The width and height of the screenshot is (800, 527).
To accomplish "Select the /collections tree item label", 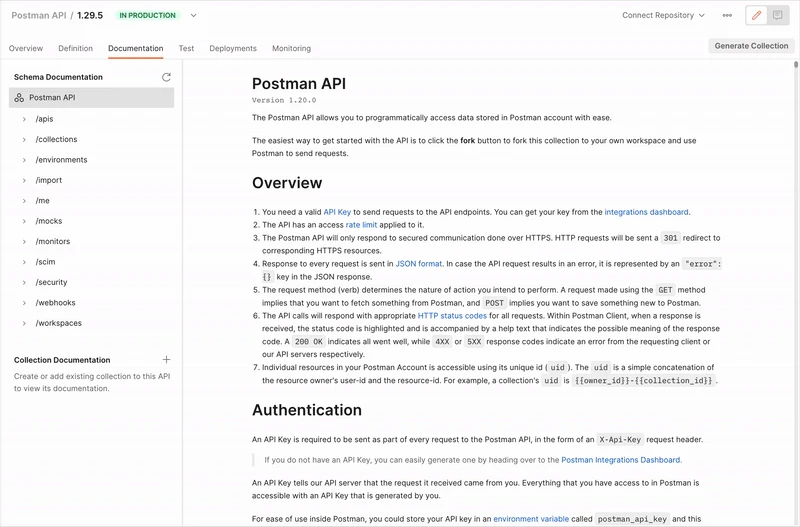I will point(57,139).
